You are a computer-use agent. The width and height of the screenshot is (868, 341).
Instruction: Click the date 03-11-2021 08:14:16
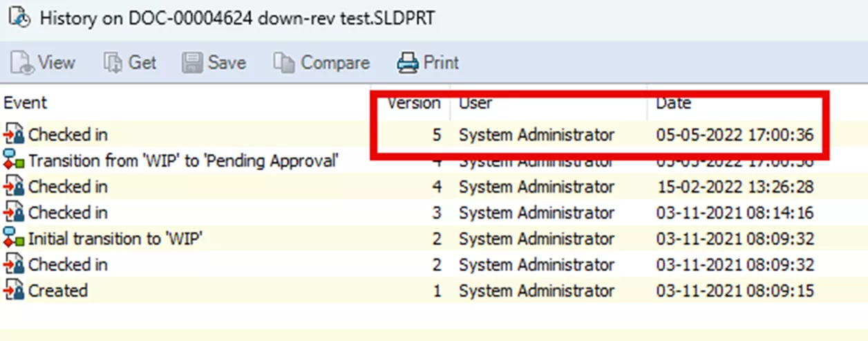pyautogui.click(x=735, y=212)
